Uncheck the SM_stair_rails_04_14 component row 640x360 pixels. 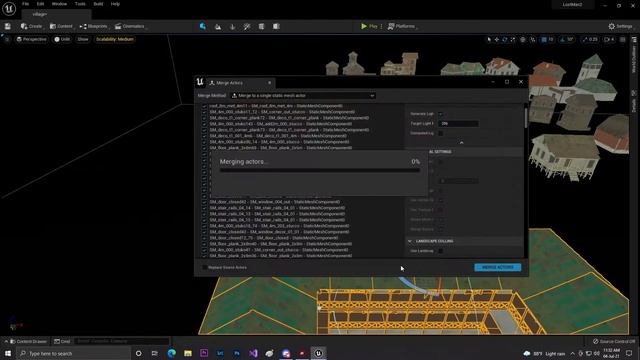coord(204,208)
